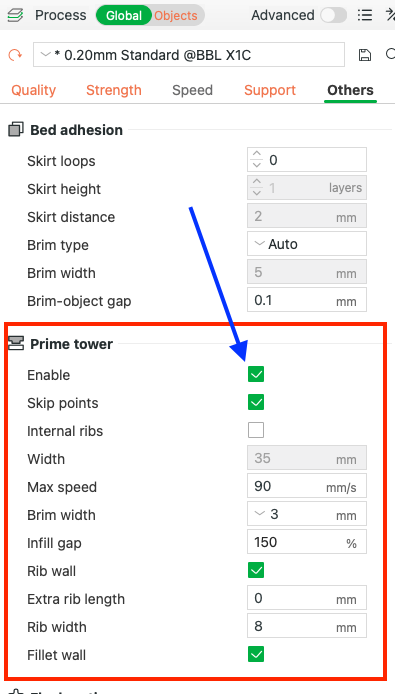
Task: Open the Brim type Auto dropdown
Action: pyautogui.click(x=307, y=244)
